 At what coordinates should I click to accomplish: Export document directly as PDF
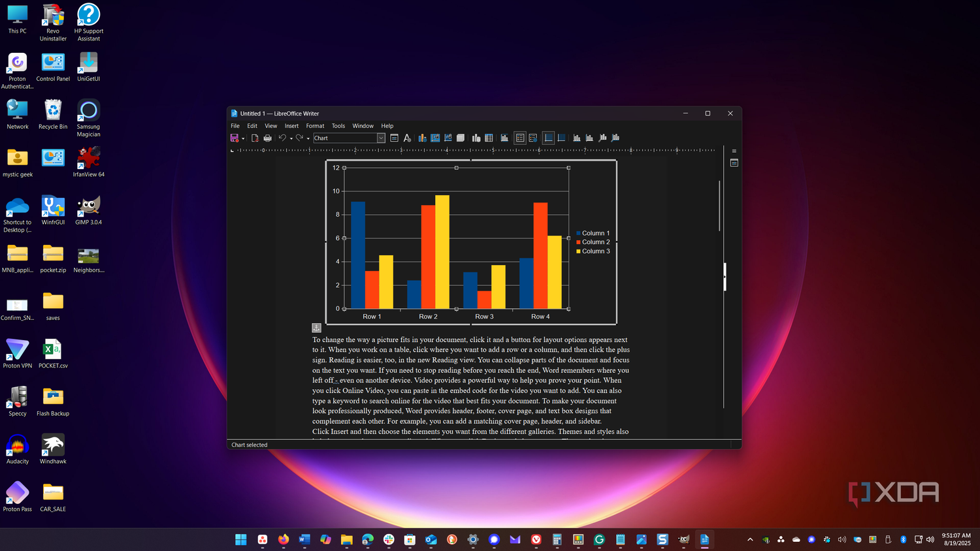click(x=255, y=138)
